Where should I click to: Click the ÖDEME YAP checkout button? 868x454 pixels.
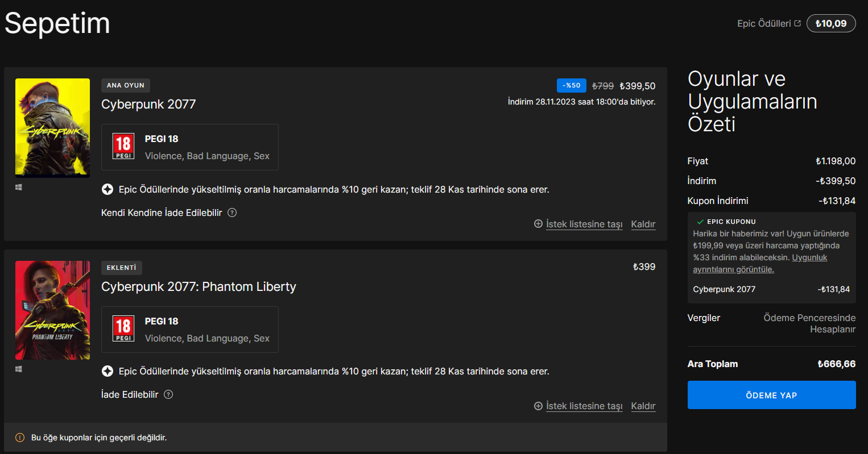[771, 395]
